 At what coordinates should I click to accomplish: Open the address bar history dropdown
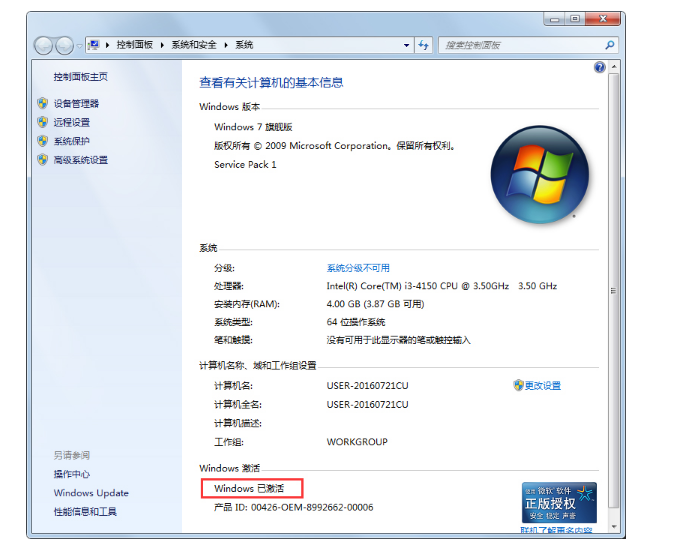point(406,45)
